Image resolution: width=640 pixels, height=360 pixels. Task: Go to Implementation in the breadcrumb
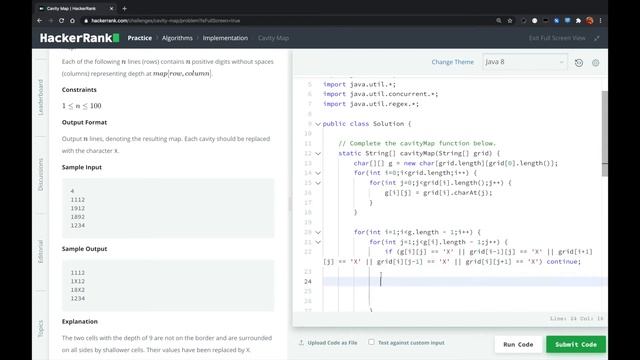click(x=225, y=38)
